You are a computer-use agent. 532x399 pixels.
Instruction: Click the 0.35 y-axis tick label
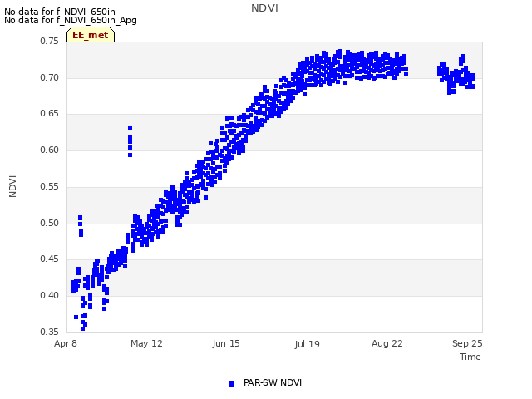[50, 332]
